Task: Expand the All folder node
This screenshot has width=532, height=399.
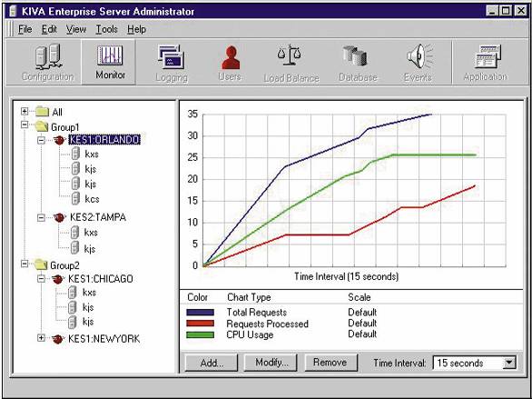Action: (x=25, y=112)
